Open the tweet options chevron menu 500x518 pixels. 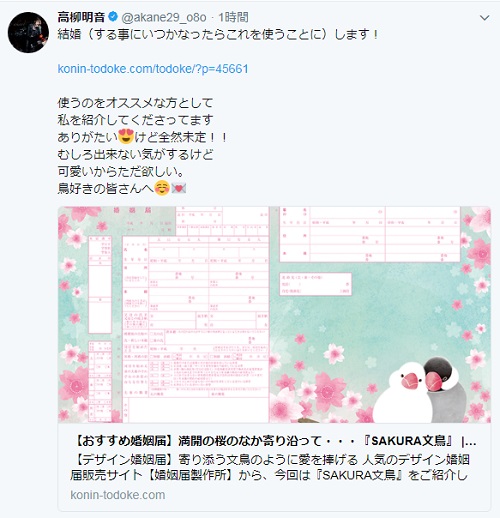coord(484,18)
